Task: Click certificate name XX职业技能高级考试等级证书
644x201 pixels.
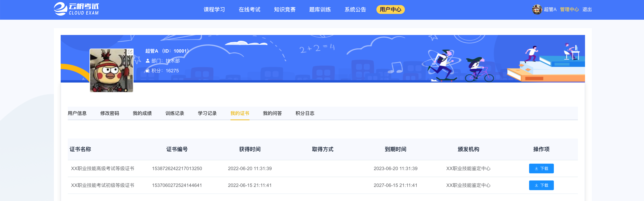Action: click(x=103, y=168)
